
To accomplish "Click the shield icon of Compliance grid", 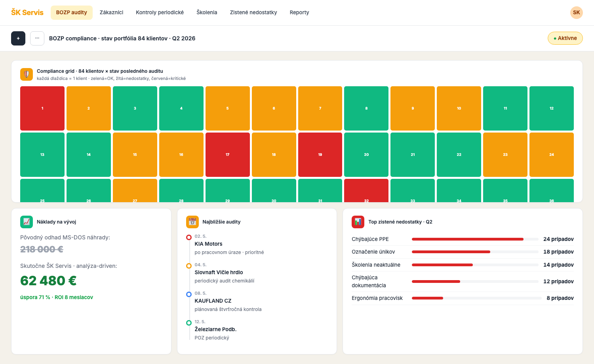I will point(27,74).
